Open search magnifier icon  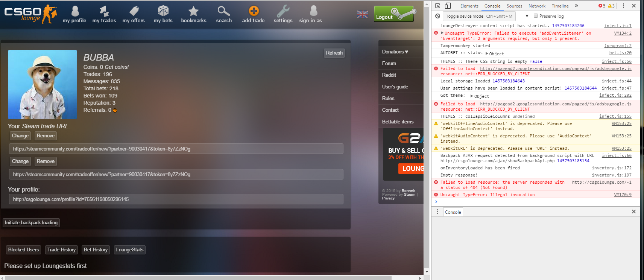[224, 11]
